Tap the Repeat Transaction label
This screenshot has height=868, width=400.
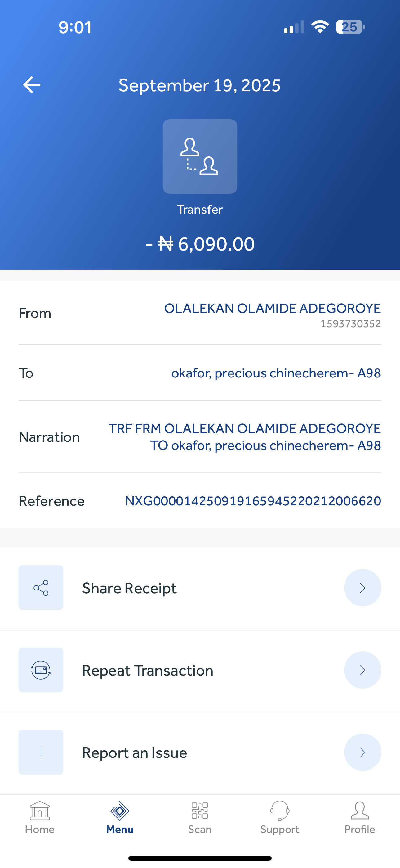click(x=148, y=671)
